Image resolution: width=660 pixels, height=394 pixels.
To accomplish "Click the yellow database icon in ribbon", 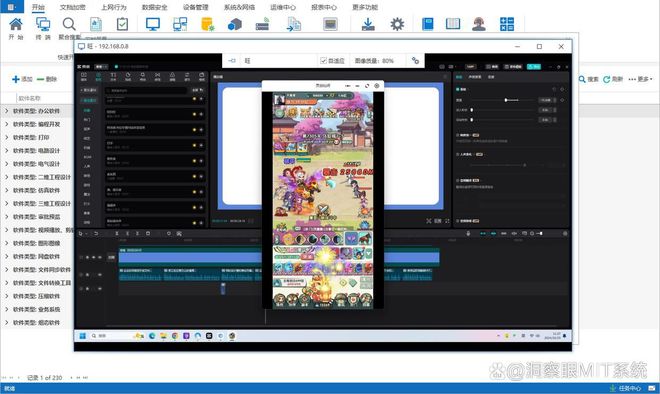I will [x=208, y=24].
